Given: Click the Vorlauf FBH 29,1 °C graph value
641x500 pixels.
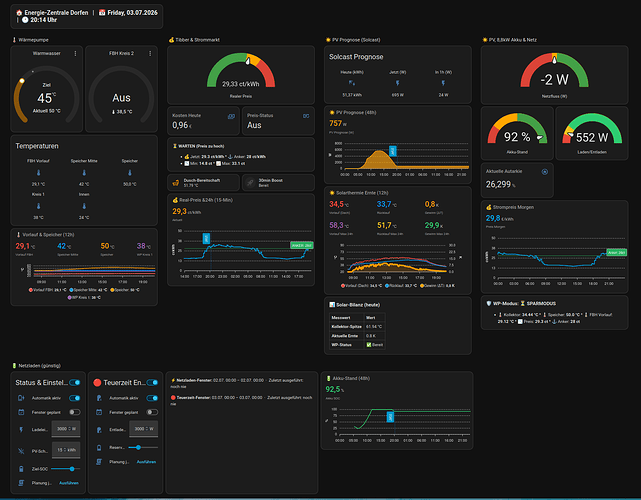Looking at the screenshot, I should tap(25, 246).
